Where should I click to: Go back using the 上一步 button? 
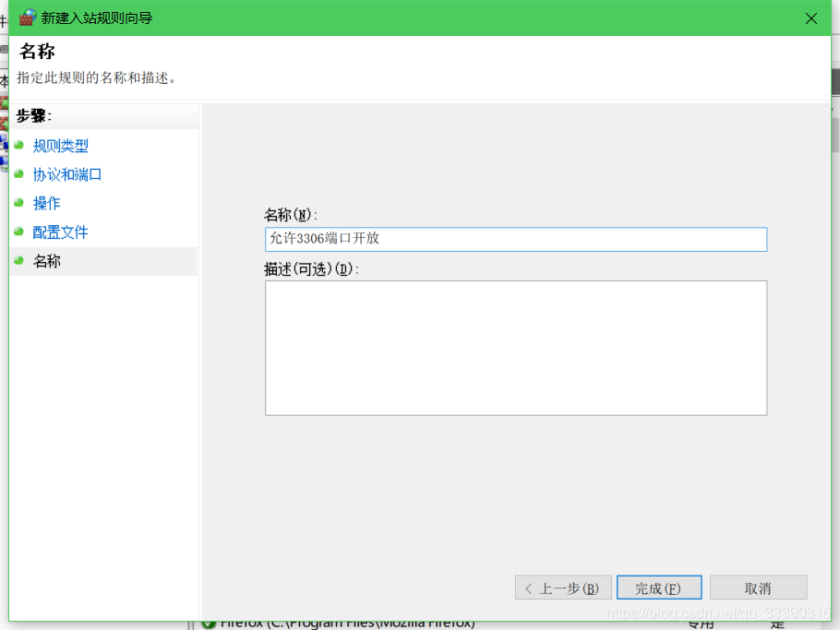[x=563, y=587]
